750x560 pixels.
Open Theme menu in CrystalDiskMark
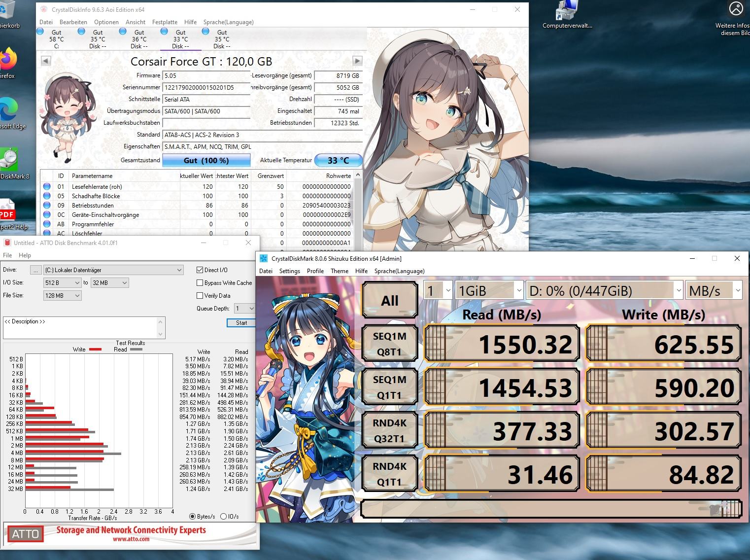tap(339, 271)
